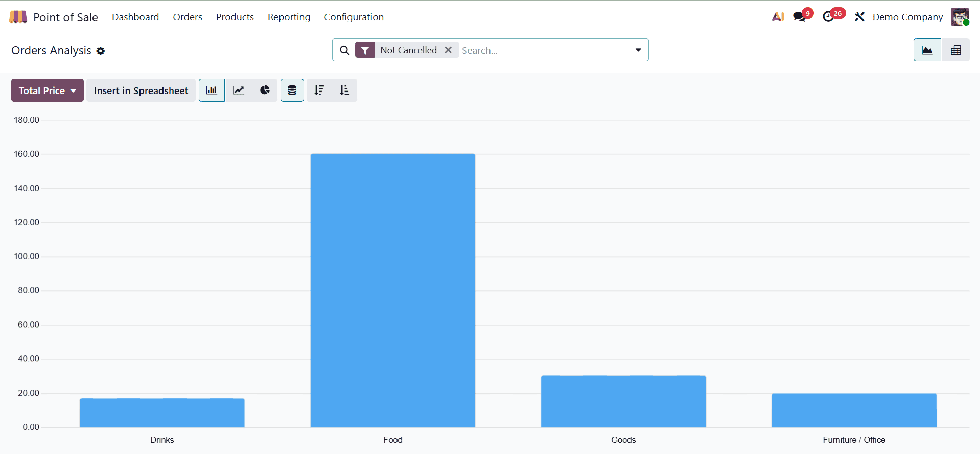Open the debug tools wrench icon
Image resolution: width=980 pixels, height=454 pixels.
click(859, 17)
